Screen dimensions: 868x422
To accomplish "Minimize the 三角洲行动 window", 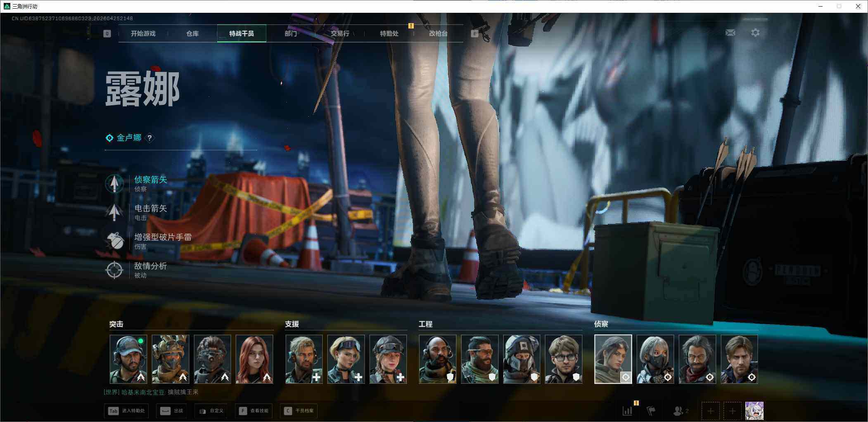I will click(x=821, y=6).
